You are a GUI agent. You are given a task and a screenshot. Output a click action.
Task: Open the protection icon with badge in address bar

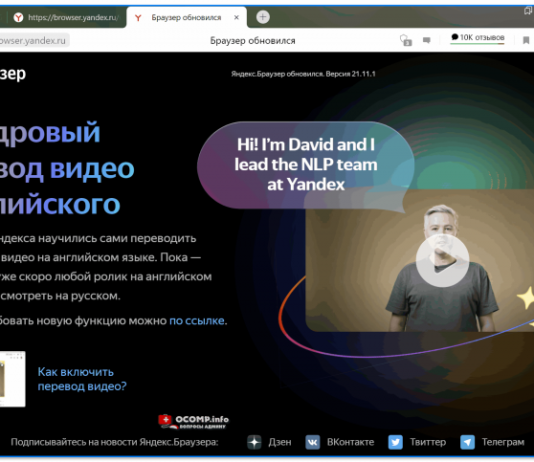tap(406, 40)
